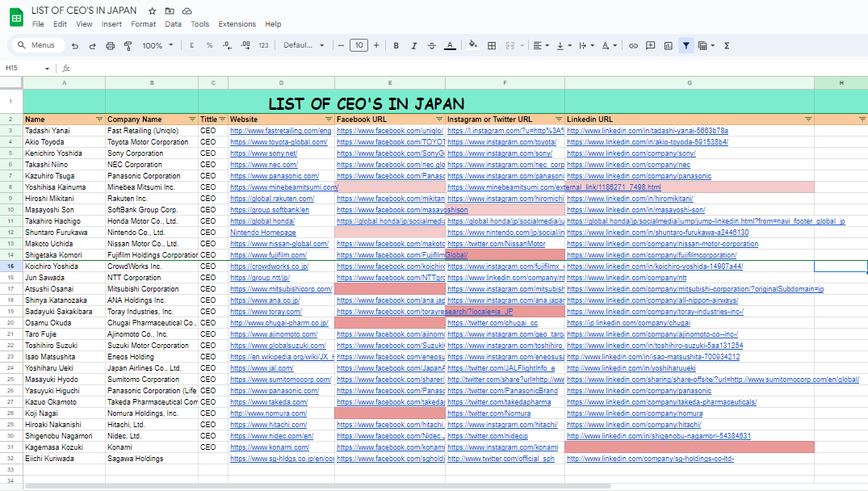The height and width of the screenshot is (491, 868).
Task: Open the Extensions menu
Action: coord(237,23)
